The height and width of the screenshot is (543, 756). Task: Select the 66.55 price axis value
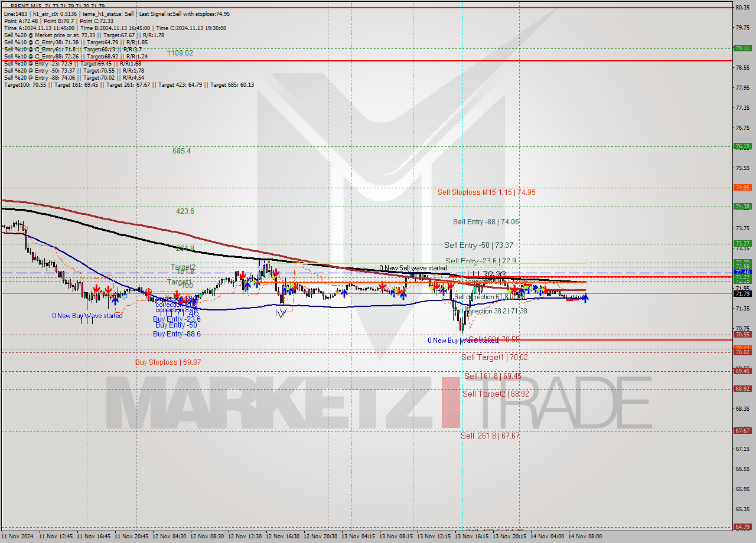tap(742, 469)
